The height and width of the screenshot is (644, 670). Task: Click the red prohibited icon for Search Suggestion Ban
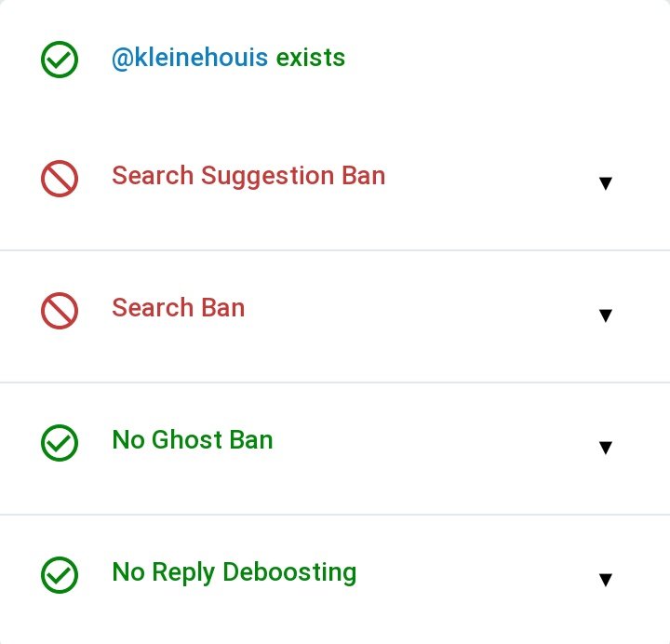click(x=60, y=179)
